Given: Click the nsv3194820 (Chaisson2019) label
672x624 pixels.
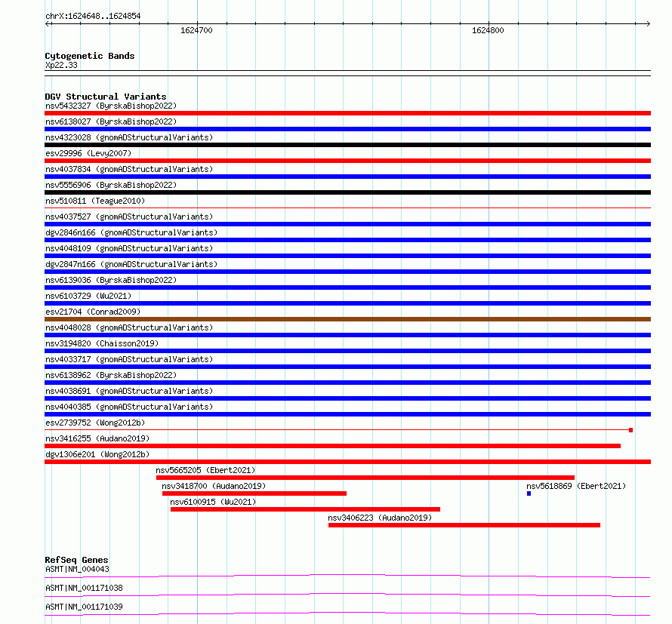Looking at the screenshot, I should click(102, 343).
